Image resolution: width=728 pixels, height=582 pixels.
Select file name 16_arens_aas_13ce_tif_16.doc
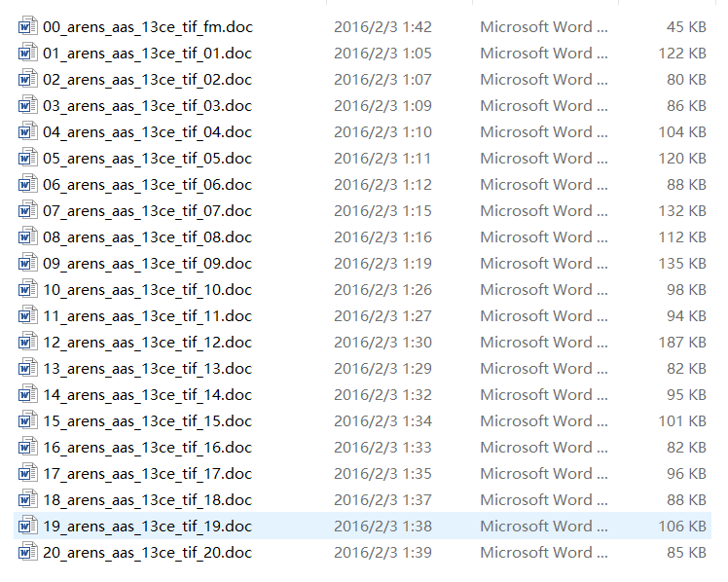[x=147, y=448]
